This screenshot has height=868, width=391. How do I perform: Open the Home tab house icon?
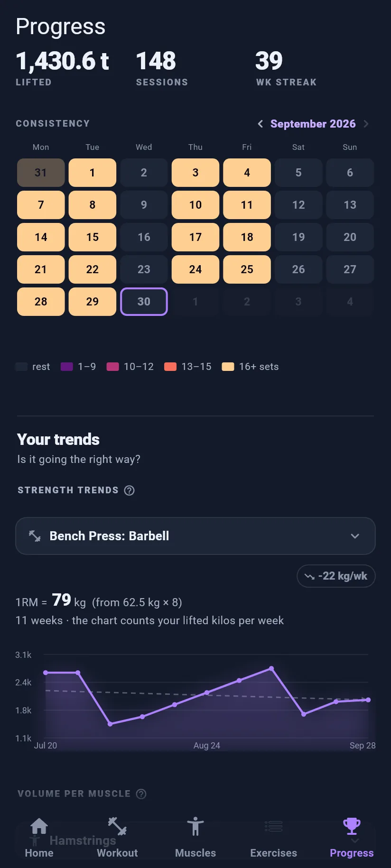39,826
